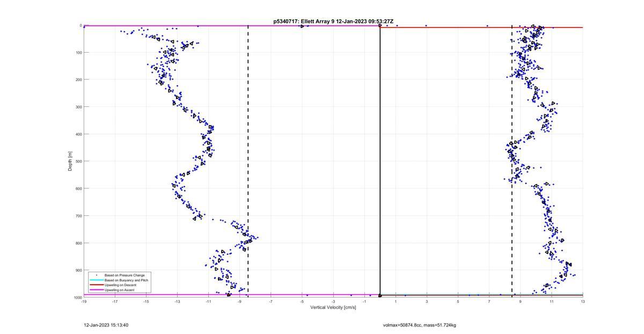Click legend entry 'Upwelling on Ascent'
644x334 pixels.
[120, 290]
